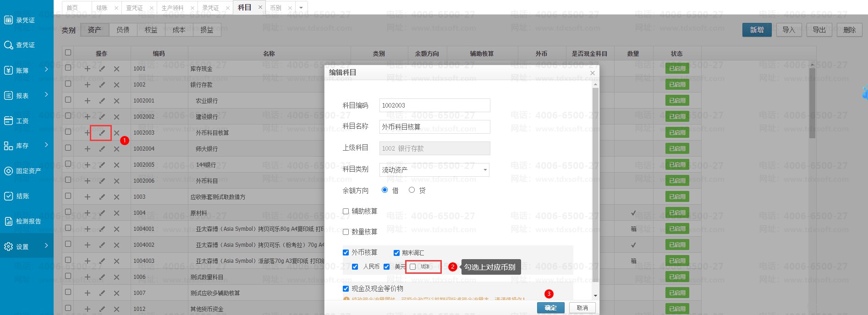Click the plus icon for row 1001
Viewport: 868px width, 315px height.
87,69
